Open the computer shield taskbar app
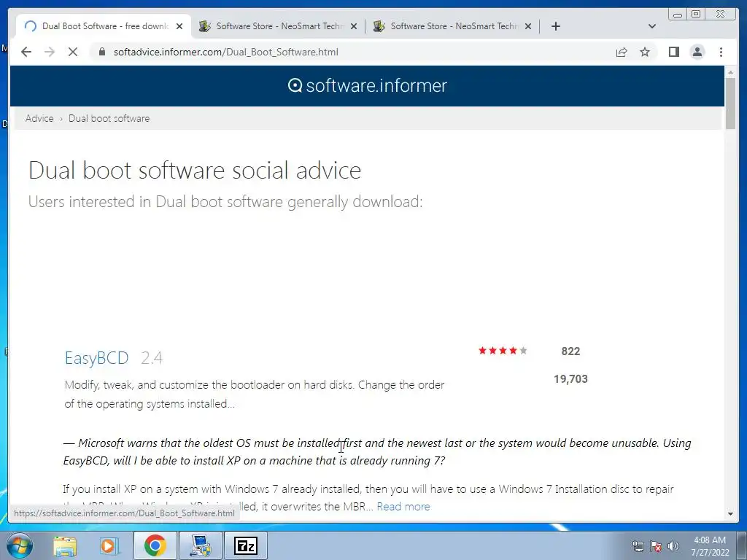Viewport: 747px width, 560px height. click(x=201, y=545)
